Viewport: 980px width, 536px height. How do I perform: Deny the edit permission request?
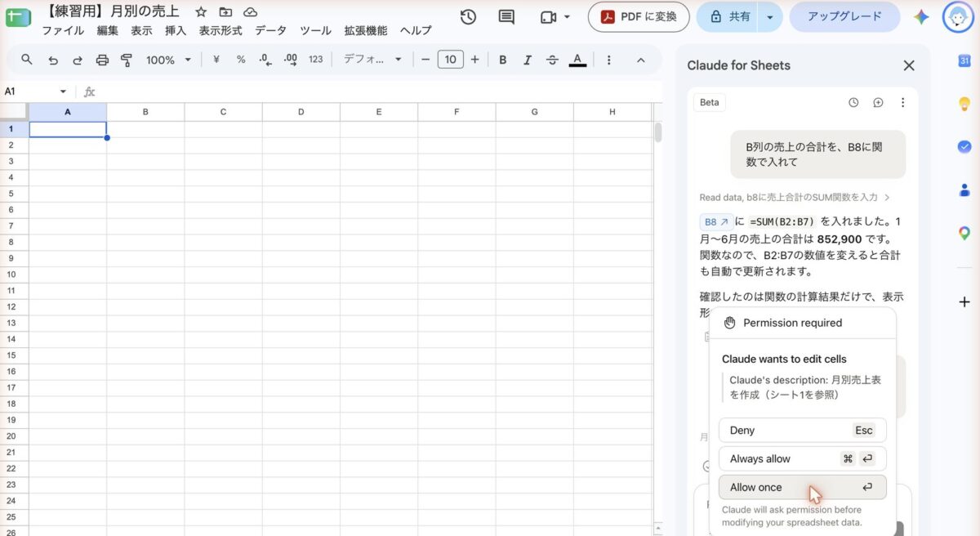802,430
